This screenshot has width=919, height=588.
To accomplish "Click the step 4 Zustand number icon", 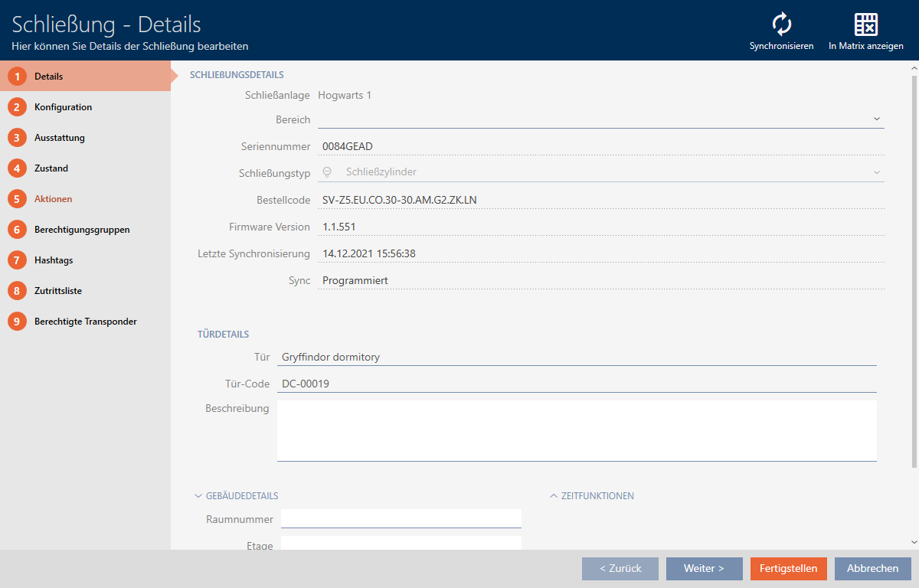I will coord(18,168).
